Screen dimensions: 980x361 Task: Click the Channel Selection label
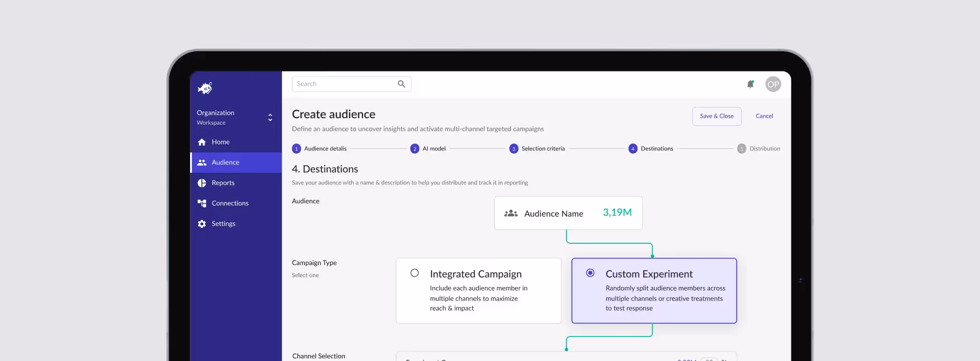tap(319, 356)
